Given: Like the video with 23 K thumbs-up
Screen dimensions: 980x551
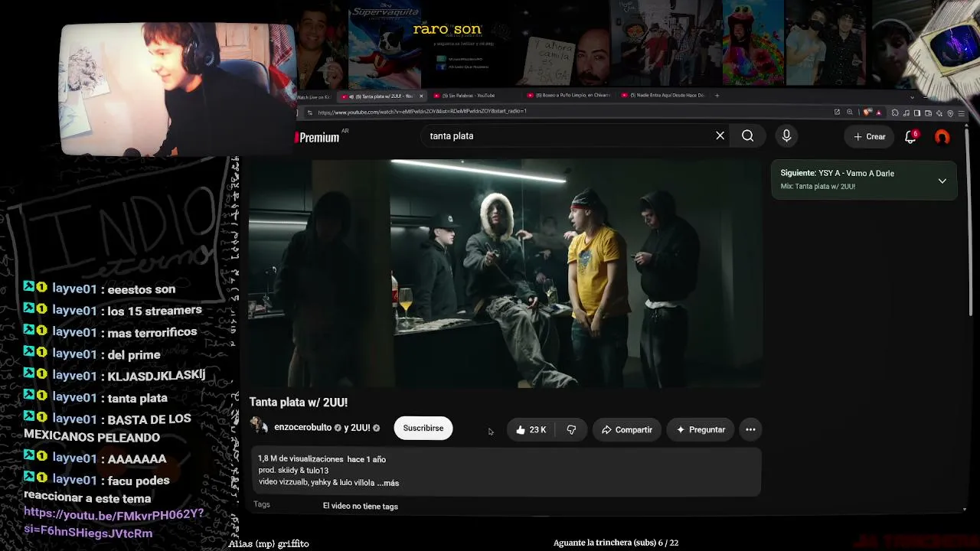Looking at the screenshot, I should (531, 429).
